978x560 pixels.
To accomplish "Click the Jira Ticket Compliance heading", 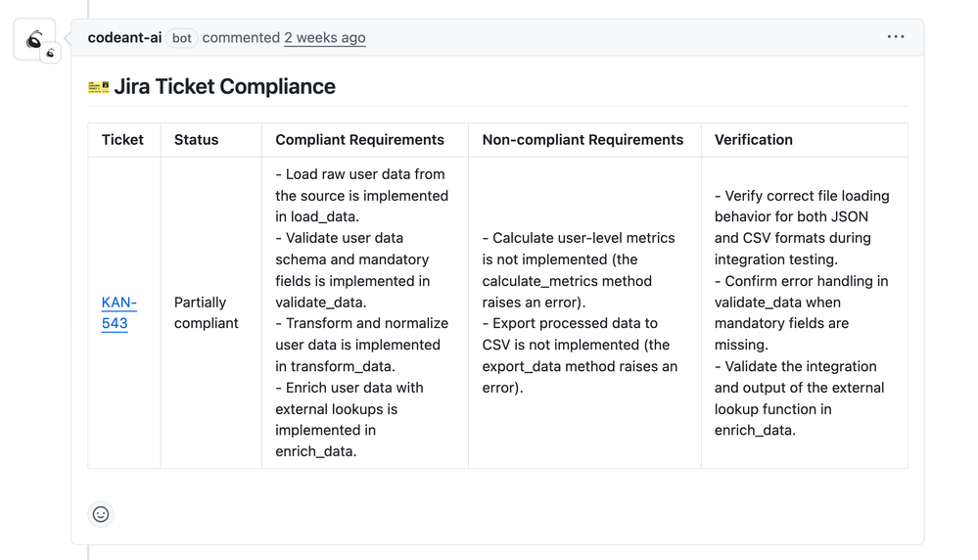I will (x=224, y=86).
